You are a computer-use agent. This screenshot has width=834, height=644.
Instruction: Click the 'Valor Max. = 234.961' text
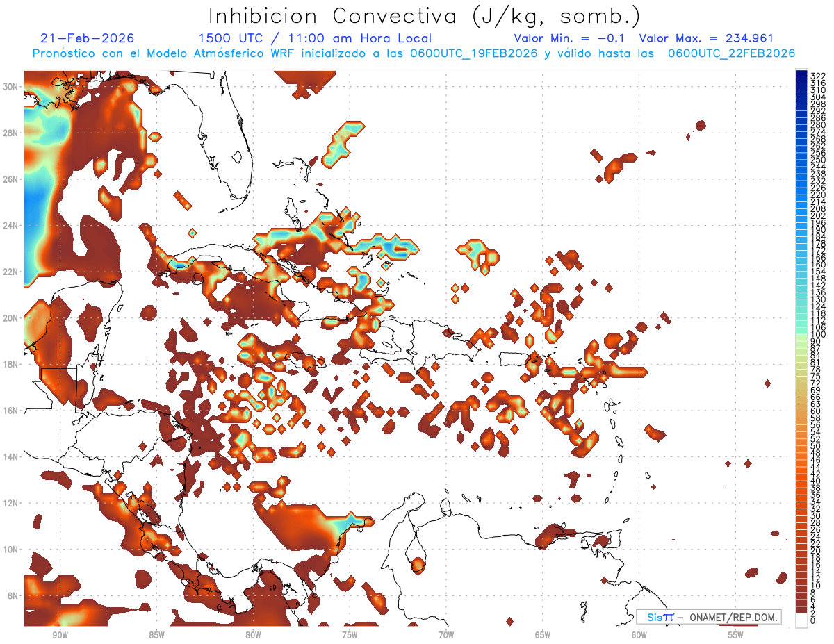(706, 38)
